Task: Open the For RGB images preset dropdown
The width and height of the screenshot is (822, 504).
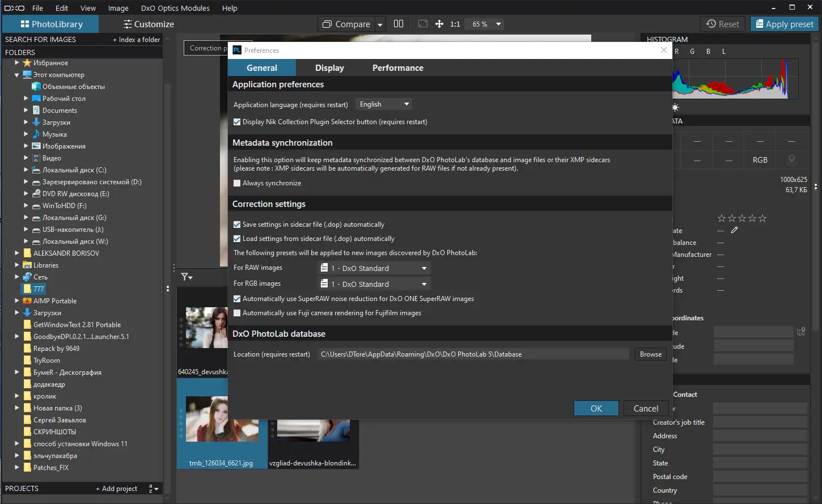Action: pos(374,284)
